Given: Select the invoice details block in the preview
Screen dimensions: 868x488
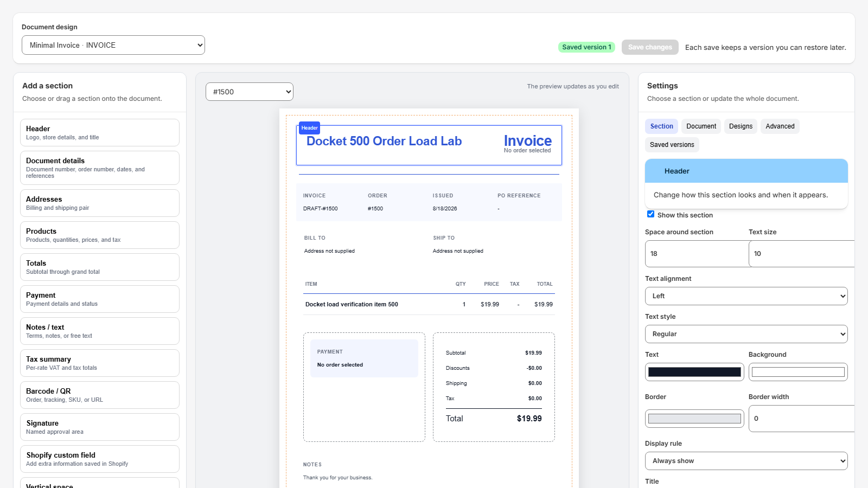Looking at the screenshot, I should (x=429, y=202).
